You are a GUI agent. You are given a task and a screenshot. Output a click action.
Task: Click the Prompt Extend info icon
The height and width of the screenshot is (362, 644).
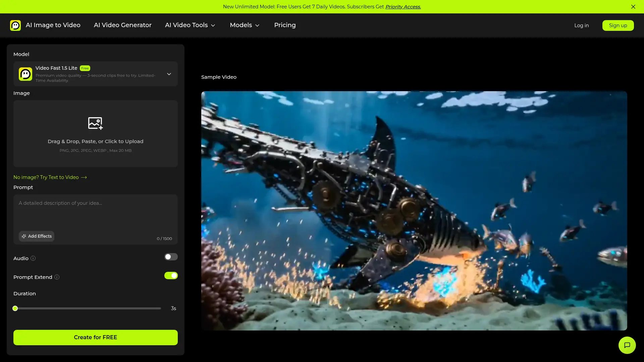[57, 277]
